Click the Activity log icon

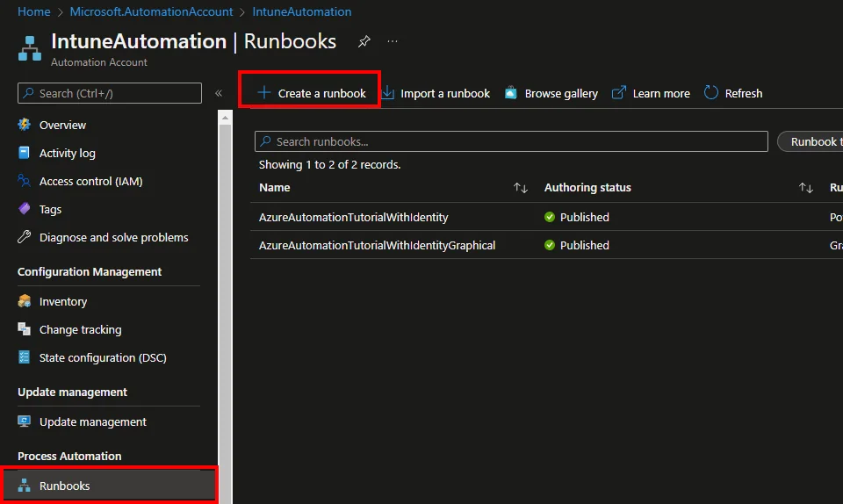tap(25, 153)
